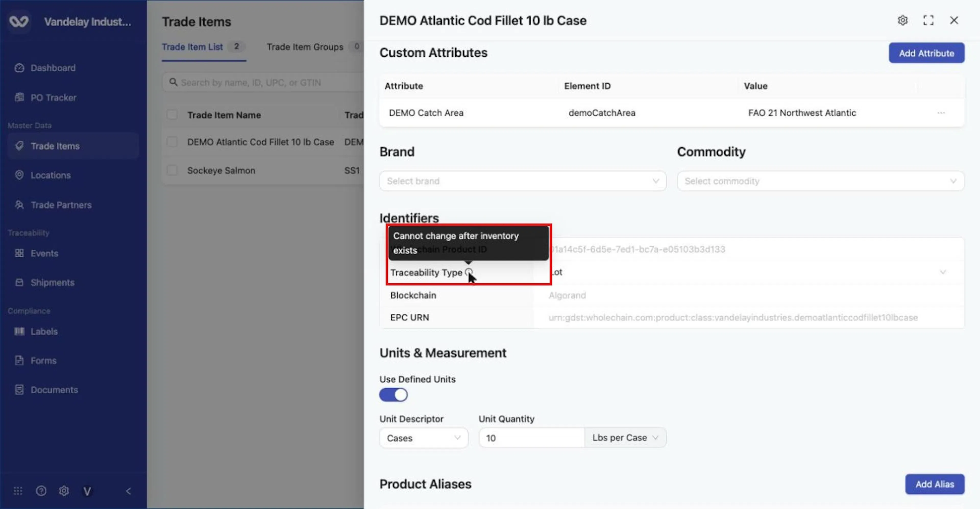
Task: Click the 'DEMO Catch Area' attribute cell
Action: tap(426, 113)
